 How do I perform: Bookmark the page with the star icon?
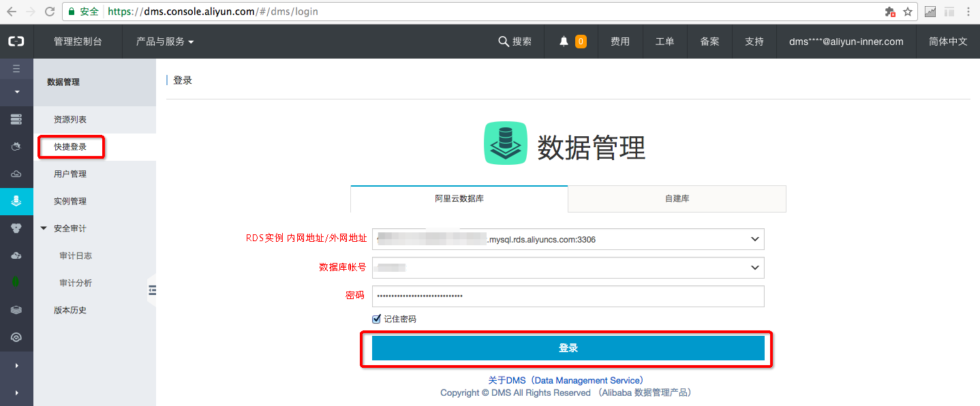point(908,12)
